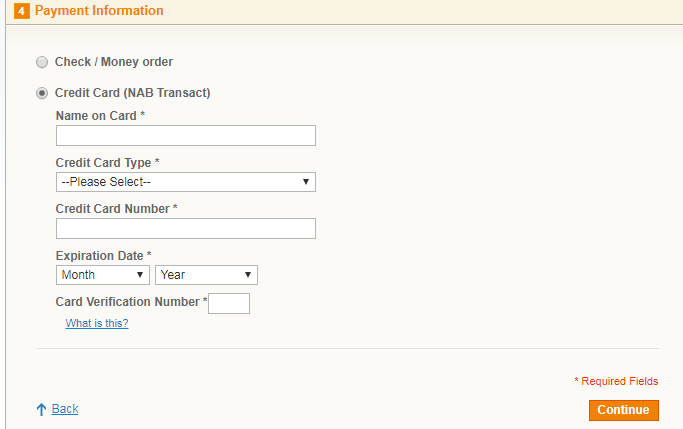683x429 pixels.
Task: Open the Credit Card Type dropdown
Action: tap(186, 182)
